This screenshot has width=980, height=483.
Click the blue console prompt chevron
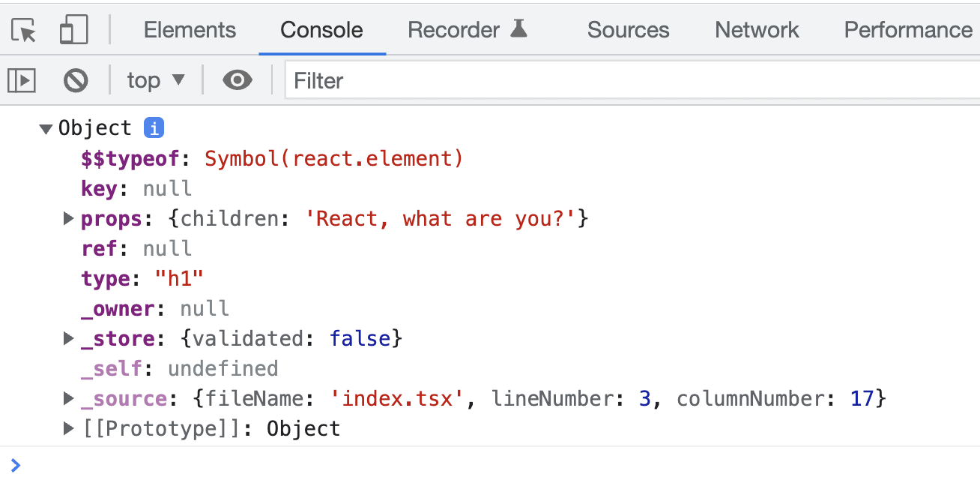pos(16,465)
